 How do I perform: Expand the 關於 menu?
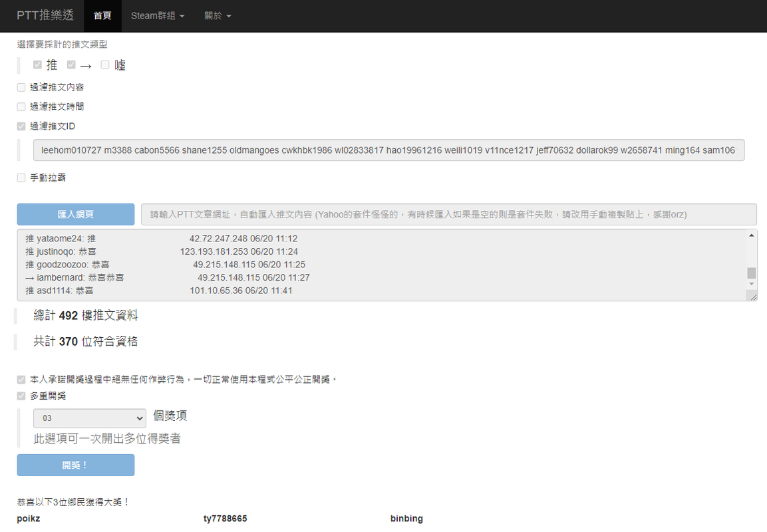(218, 16)
